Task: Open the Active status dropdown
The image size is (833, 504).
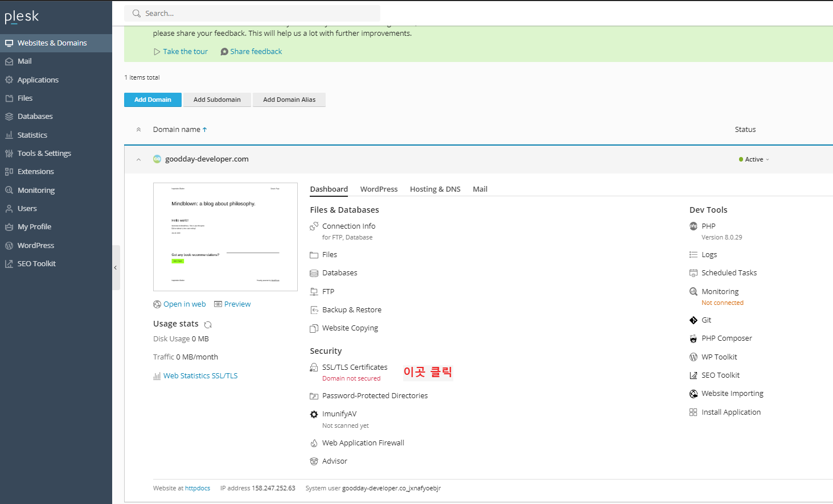Action: [x=754, y=160]
